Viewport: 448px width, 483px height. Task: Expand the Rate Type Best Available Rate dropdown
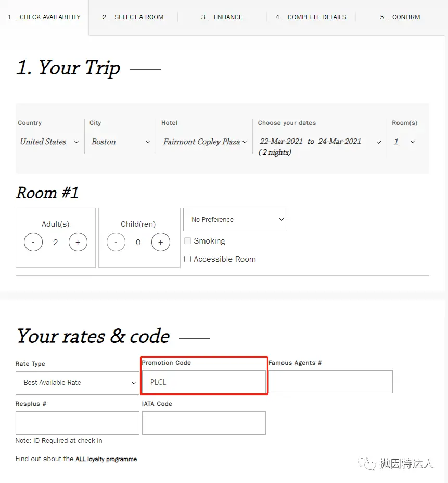pyautogui.click(x=78, y=383)
